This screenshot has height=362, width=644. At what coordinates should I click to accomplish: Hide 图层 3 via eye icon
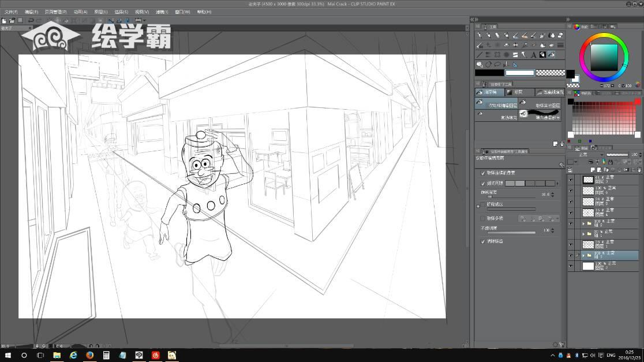(x=571, y=180)
